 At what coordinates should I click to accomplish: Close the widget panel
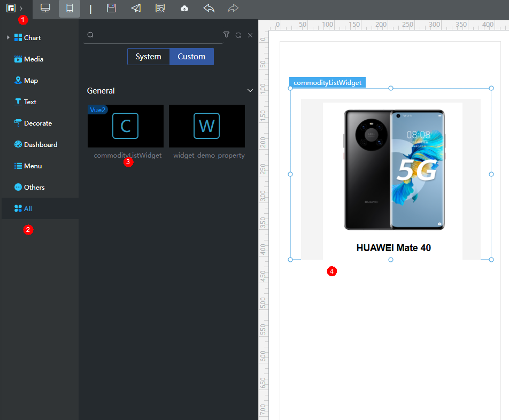coord(250,35)
